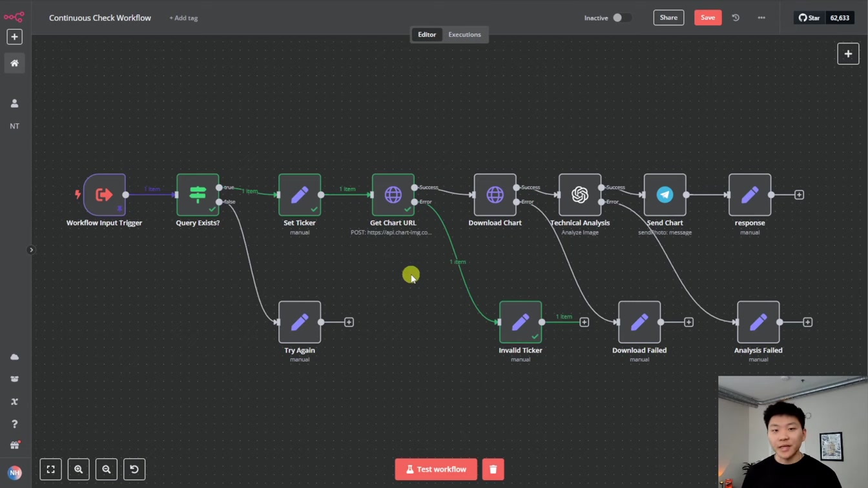
Task: Select the Technical Analysis OpenAI node
Action: pos(580,194)
